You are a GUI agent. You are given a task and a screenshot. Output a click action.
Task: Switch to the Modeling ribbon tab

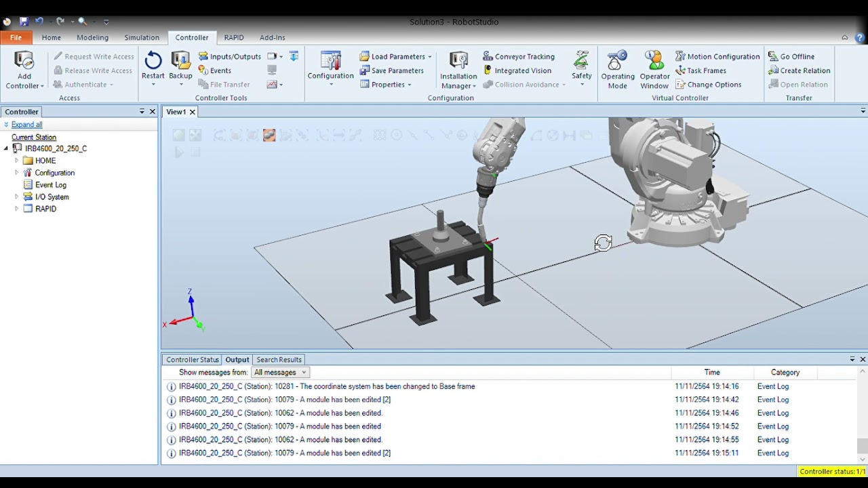pyautogui.click(x=92, y=37)
